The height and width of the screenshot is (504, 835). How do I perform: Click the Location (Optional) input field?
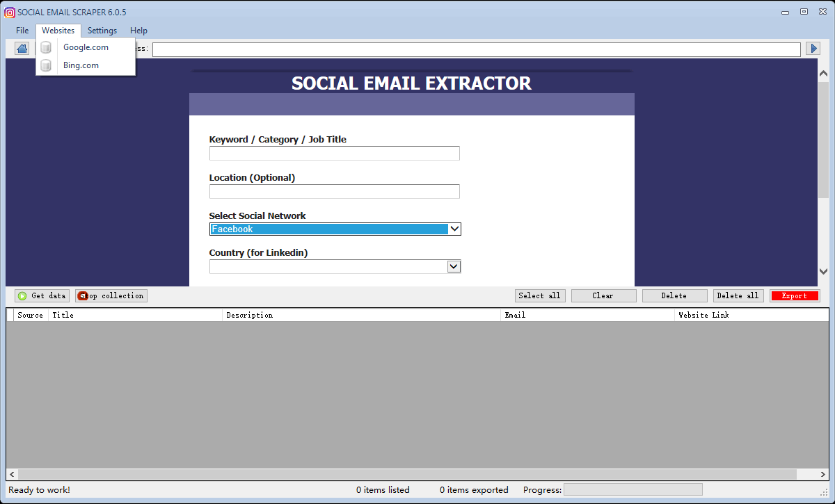pyautogui.click(x=335, y=192)
